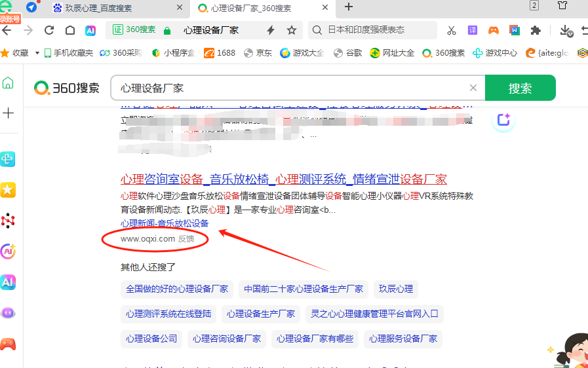Click the 心理设备厂家 search input field
The image size is (588, 368).
[x=288, y=88]
